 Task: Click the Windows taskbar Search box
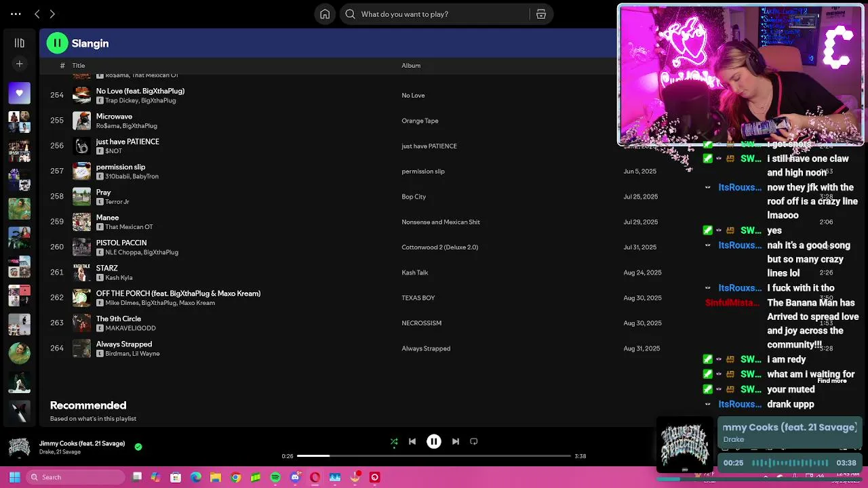click(x=75, y=477)
